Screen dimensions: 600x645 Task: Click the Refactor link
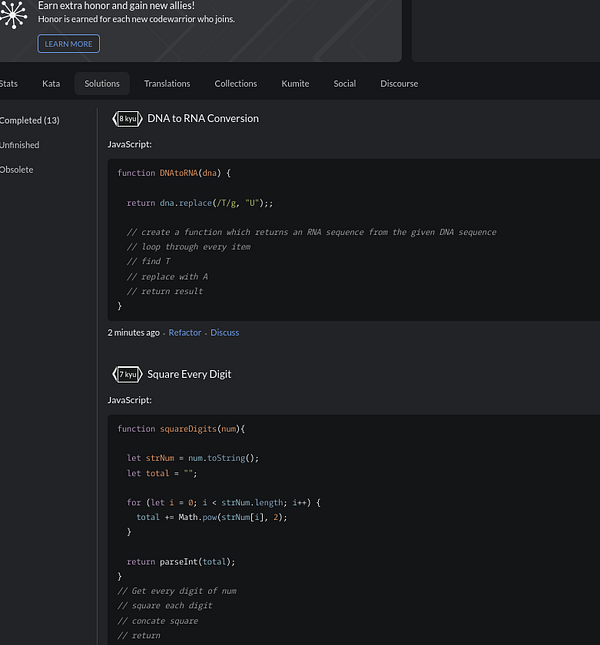185,333
